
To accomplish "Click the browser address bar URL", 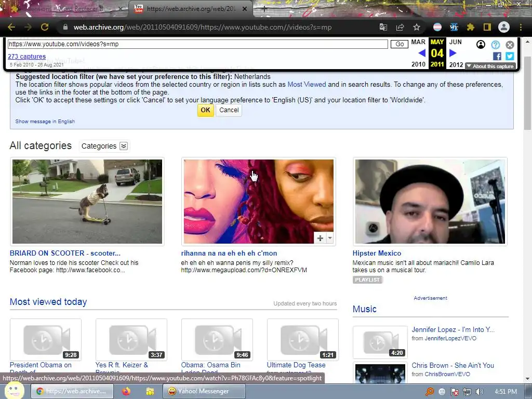I will click(203, 27).
